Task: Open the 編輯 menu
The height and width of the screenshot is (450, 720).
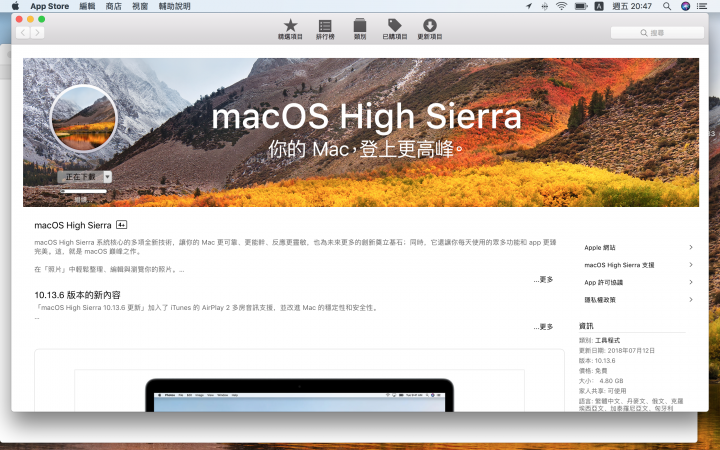Action: (87, 6)
